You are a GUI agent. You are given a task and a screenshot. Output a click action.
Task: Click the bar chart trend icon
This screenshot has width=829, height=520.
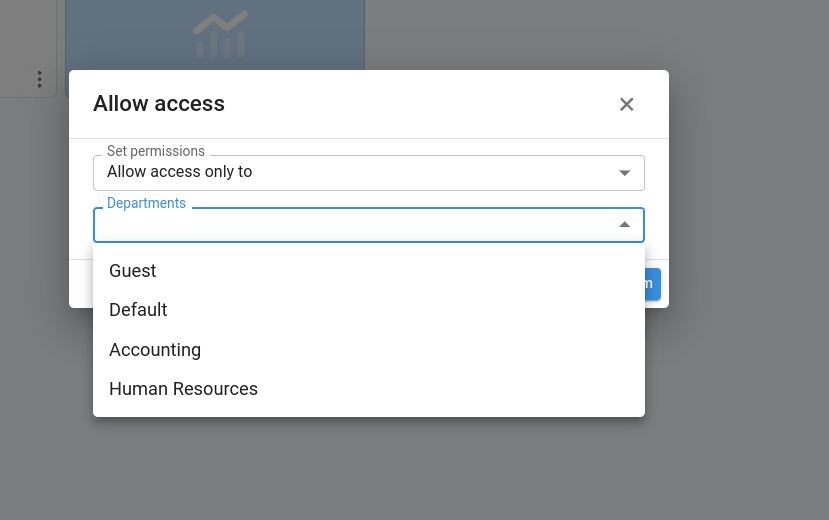pyautogui.click(x=220, y=35)
